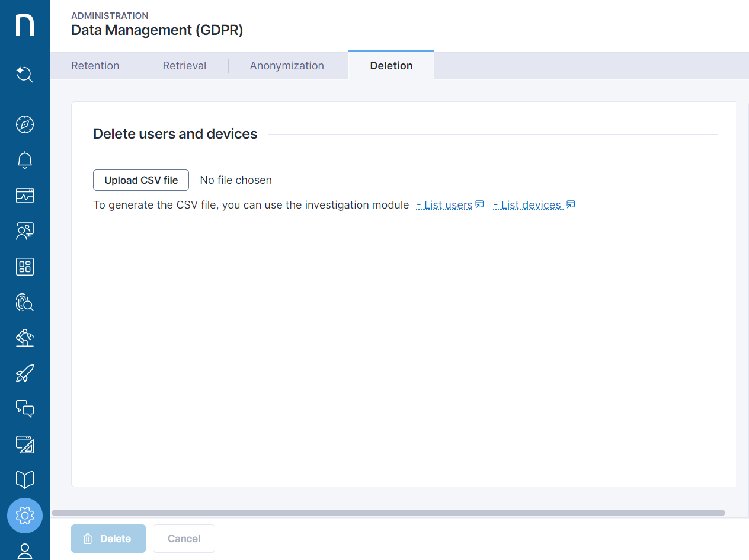Image resolution: width=749 pixels, height=560 pixels.
Task: Open the chat bubbles icon
Action: pos(24,408)
